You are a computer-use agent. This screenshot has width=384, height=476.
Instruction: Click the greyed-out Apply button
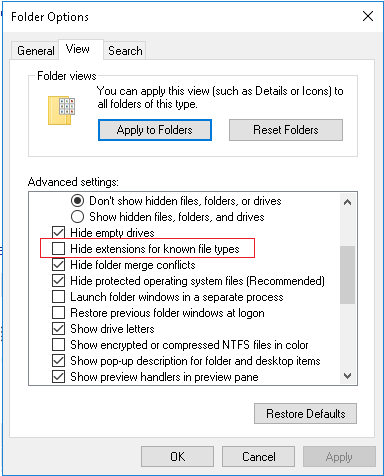pos(339,457)
